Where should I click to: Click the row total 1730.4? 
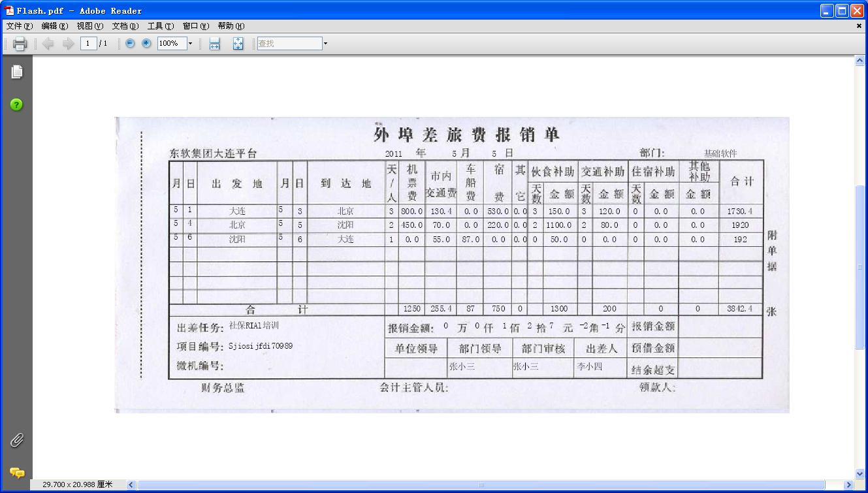(740, 212)
